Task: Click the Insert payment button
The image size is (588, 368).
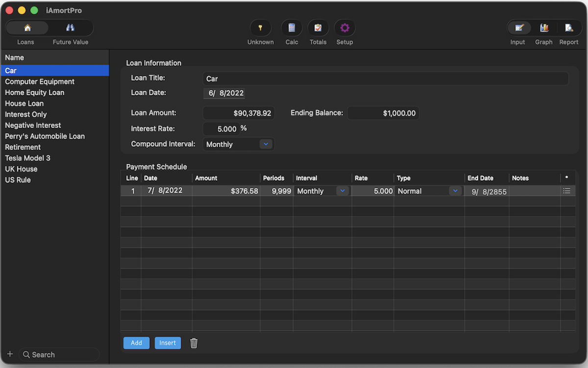Action: click(168, 343)
